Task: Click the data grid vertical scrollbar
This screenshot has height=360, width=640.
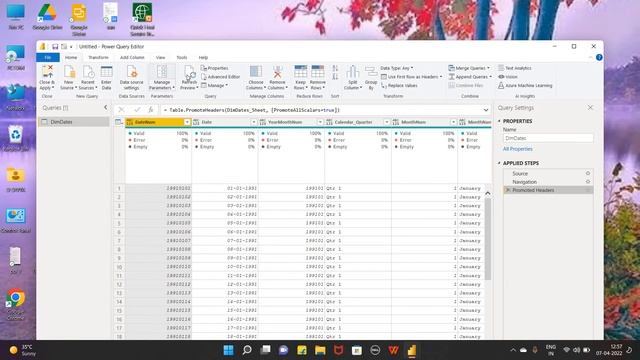Action: click(487, 239)
